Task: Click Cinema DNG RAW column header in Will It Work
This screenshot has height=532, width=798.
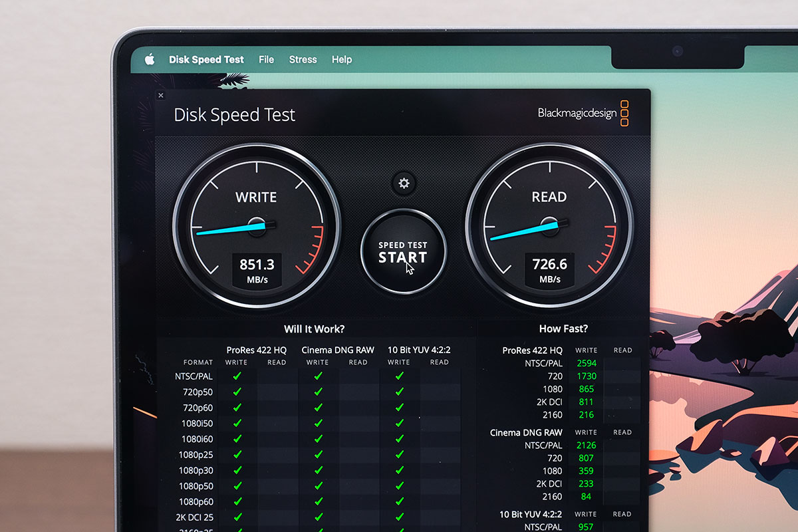Action: 338,350
